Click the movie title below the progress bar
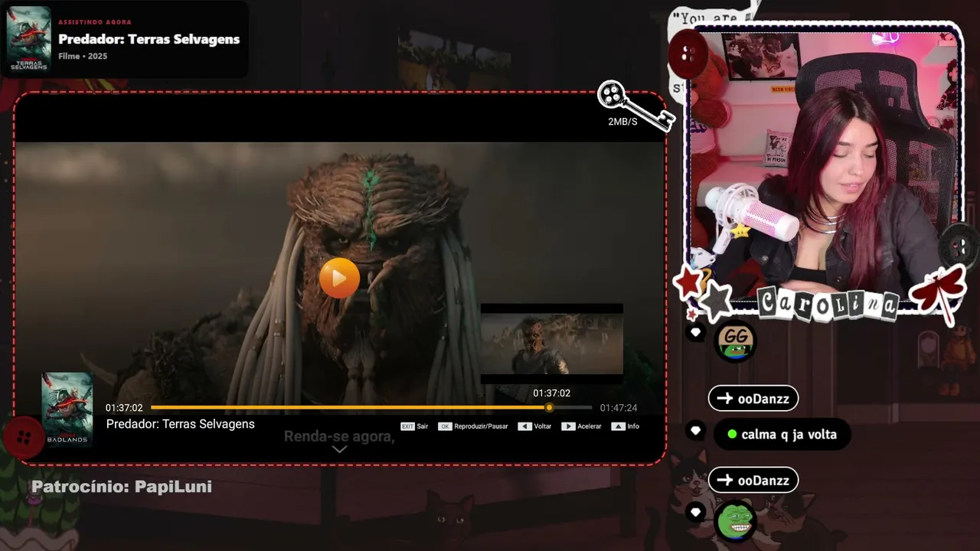Image resolution: width=980 pixels, height=551 pixels. point(181,424)
